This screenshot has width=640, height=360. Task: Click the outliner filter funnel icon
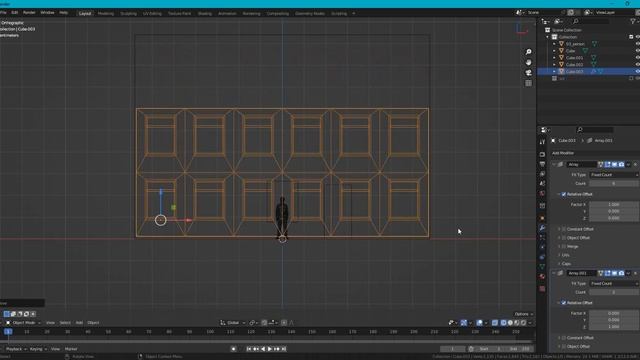pyautogui.click(x=633, y=21)
